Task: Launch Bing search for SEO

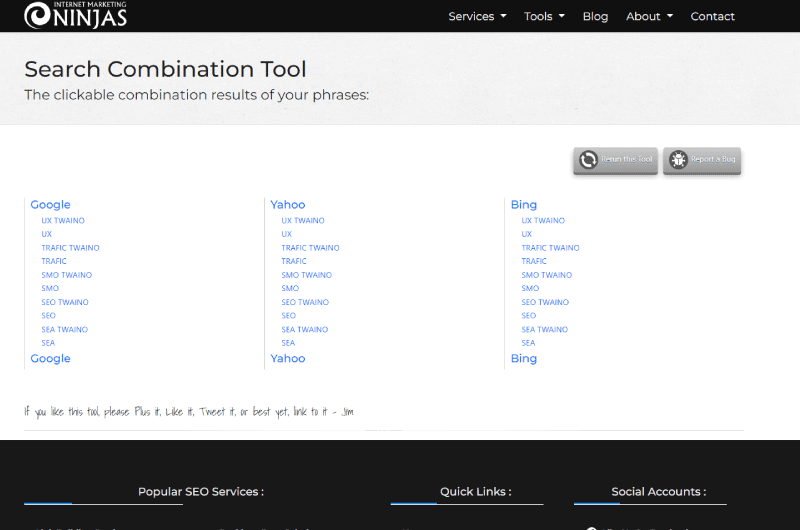Action: coord(529,316)
